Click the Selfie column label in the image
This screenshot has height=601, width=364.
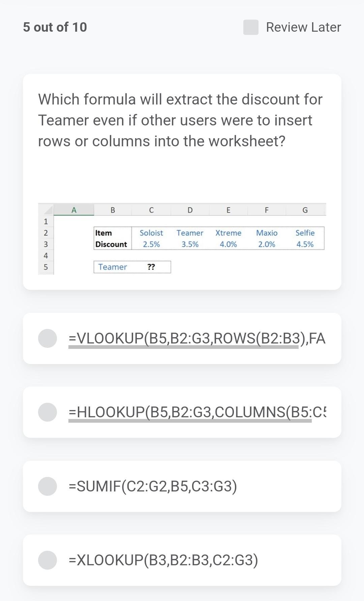point(305,233)
